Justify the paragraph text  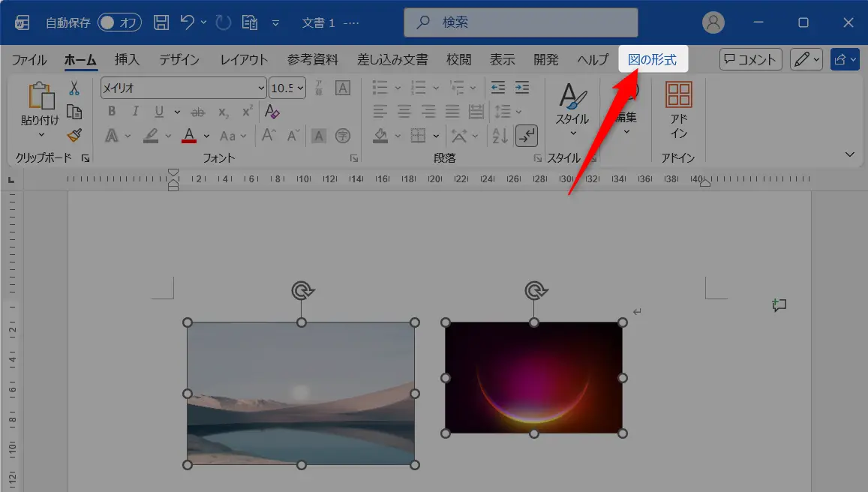pyautogui.click(x=452, y=111)
